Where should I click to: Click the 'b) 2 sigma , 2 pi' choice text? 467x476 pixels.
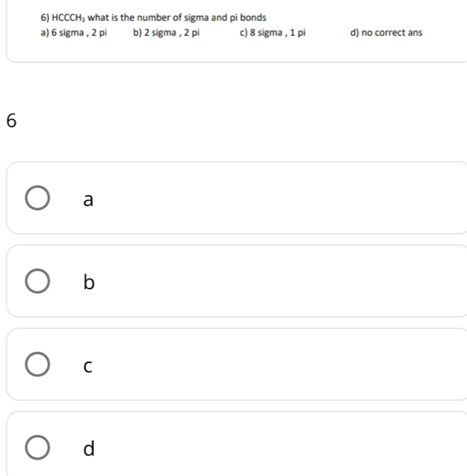pyautogui.click(x=166, y=33)
